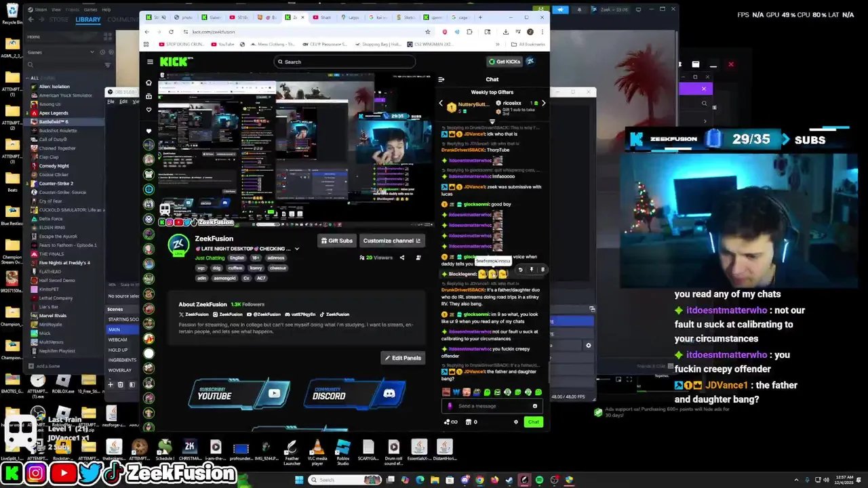Select INGREDIENTS scene in OBS
This screenshot has width=868, height=488.
click(122, 360)
